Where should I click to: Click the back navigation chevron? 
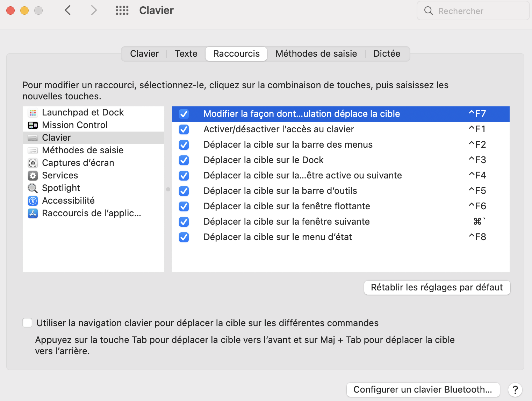tap(67, 10)
